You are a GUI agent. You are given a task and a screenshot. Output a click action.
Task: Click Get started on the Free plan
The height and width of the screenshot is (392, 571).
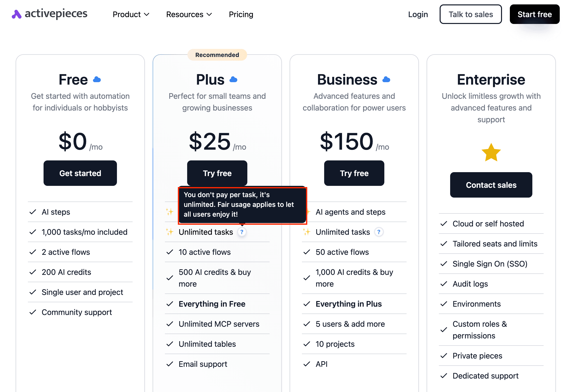(x=80, y=173)
